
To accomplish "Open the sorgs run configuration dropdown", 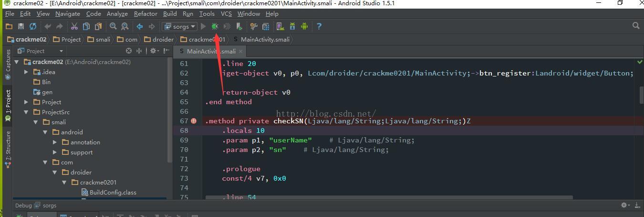I will pyautogui.click(x=179, y=26).
